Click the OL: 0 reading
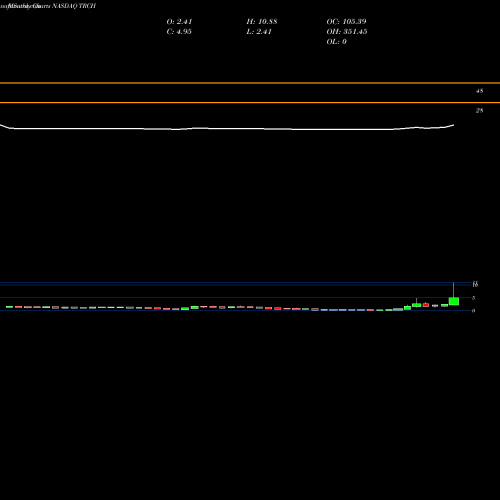The image size is (500, 500). coord(336,42)
